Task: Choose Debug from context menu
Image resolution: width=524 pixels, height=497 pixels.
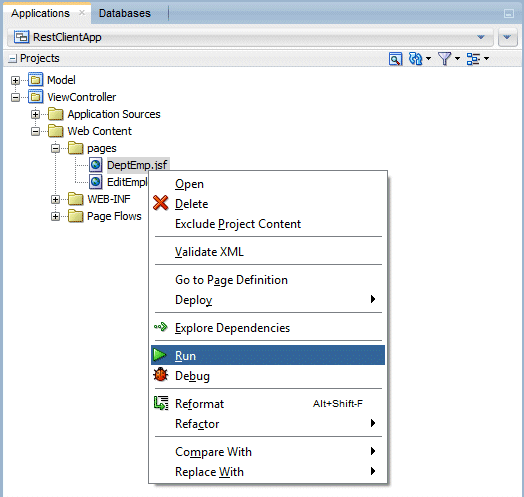Action: (x=268, y=376)
